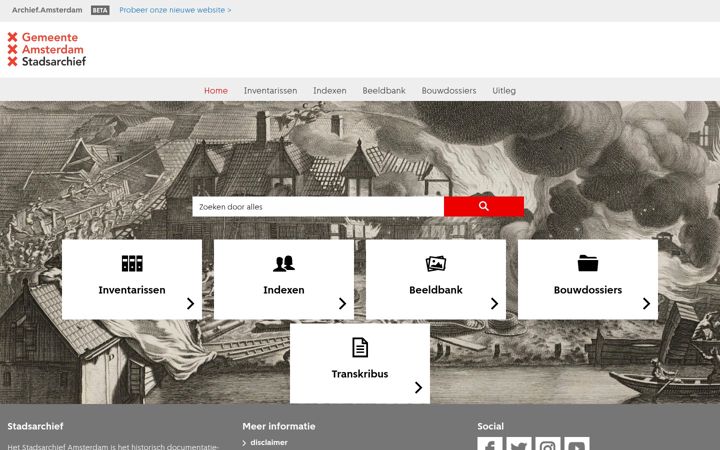
Task: Follow 'Probeer onze nieuwe website' link
Action: [175, 10]
